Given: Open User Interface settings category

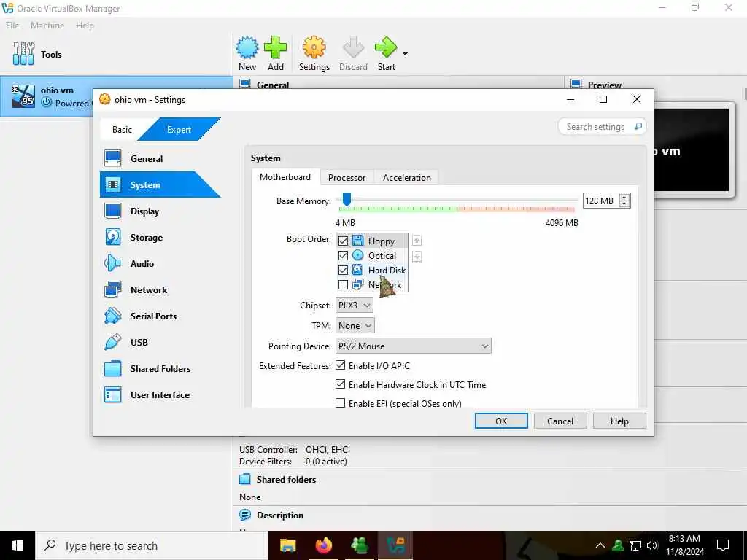Looking at the screenshot, I should 160,394.
